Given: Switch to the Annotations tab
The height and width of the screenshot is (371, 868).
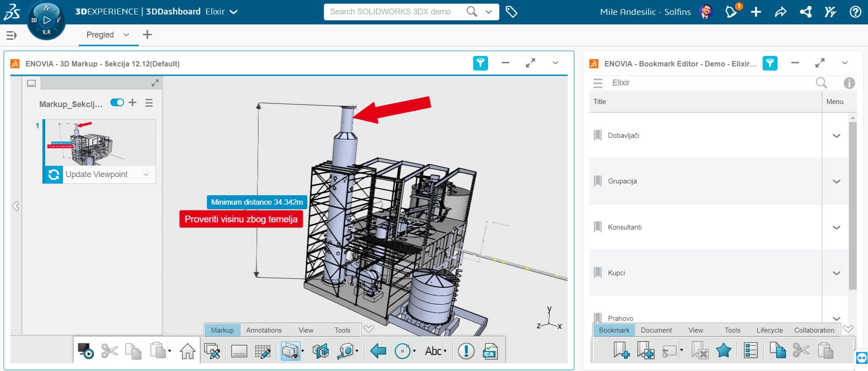Looking at the screenshot, I should click(264, 330).
